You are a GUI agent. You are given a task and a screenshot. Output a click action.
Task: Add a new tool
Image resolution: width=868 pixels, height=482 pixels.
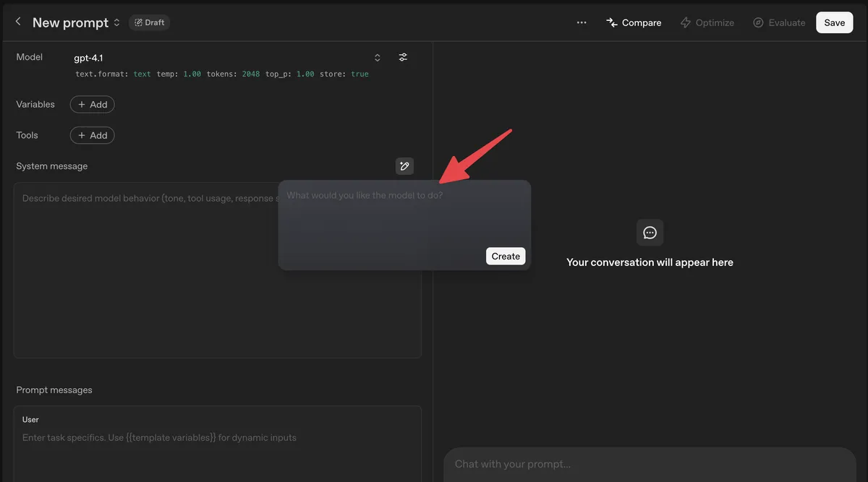coord(93,135)
